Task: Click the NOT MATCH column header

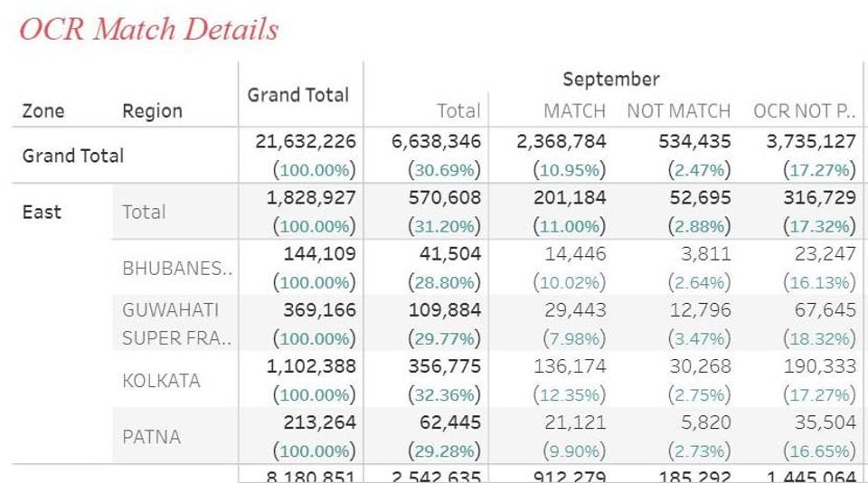Action: click(678, 111)
